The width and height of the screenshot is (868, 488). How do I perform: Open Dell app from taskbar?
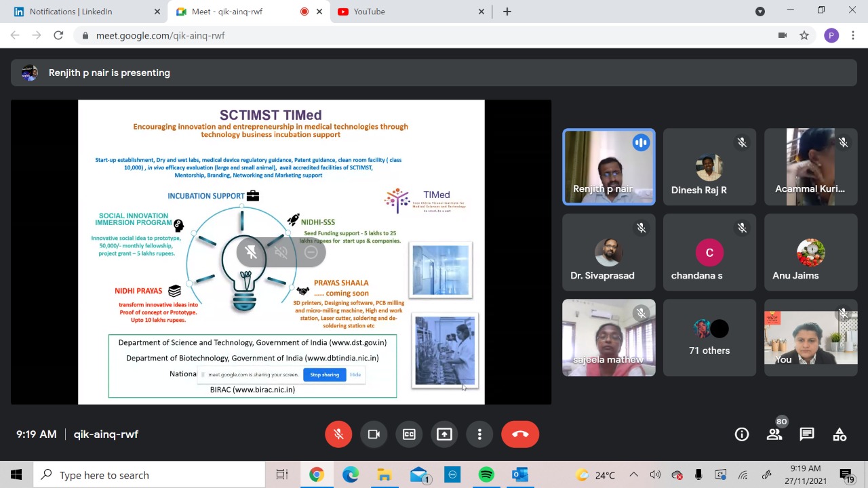pyautogui.click(x=452, y=475)
